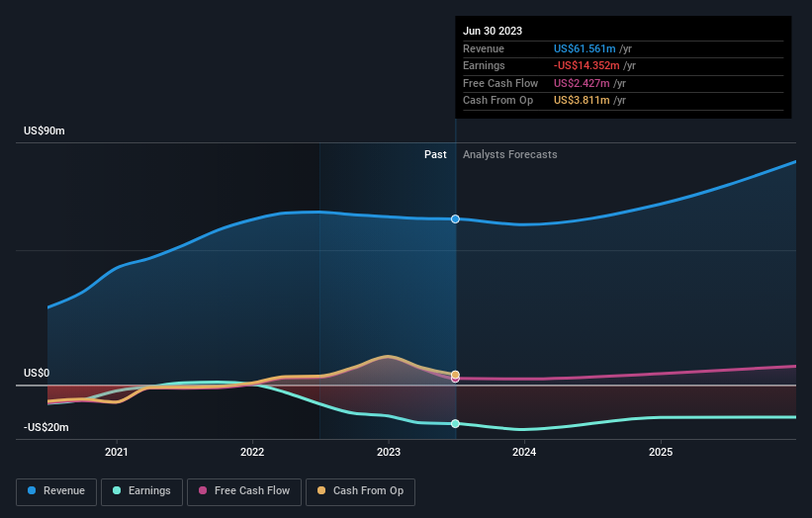Select the Revenue data point marker on chart
Screen dimensions: 812x518
pyautogui.click(x=455, y=218)
